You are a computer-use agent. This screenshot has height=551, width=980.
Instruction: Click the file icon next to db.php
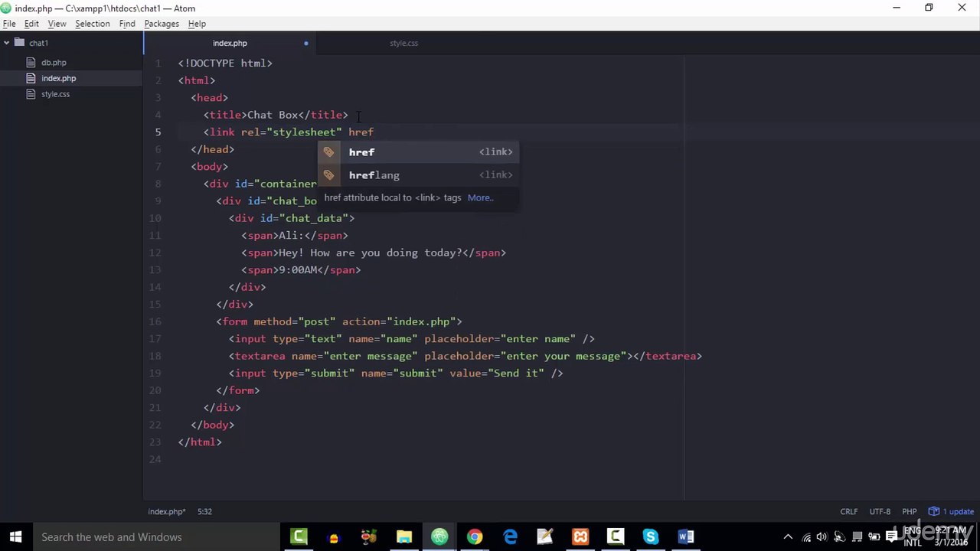[31, 63]
